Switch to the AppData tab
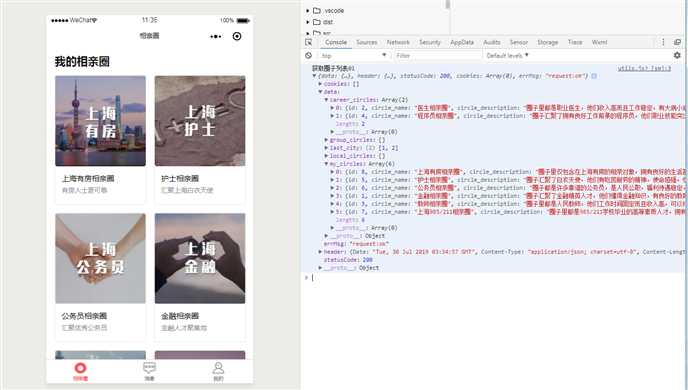The height and width of the screenshot is (390, 688). (x=462, y=42)
